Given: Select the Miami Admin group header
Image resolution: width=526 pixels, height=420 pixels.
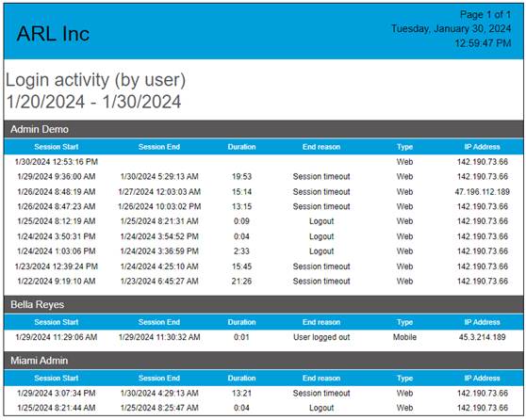Looking at the screenshot, I should click(263, 361).
